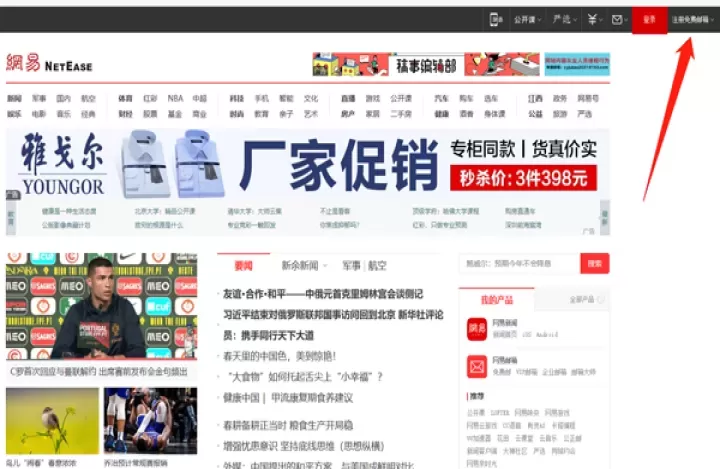720x469 pixels.
Task: Open the 增强忧患意识 article
Action: 304,446
